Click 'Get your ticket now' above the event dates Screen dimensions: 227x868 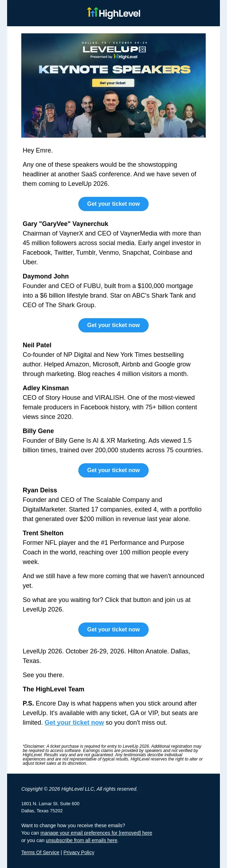point(113,630)
